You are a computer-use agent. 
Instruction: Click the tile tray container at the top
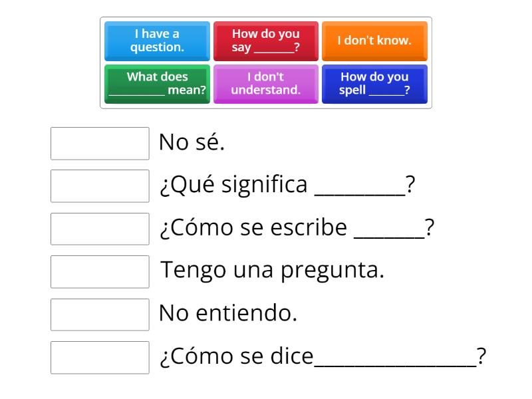266,63
